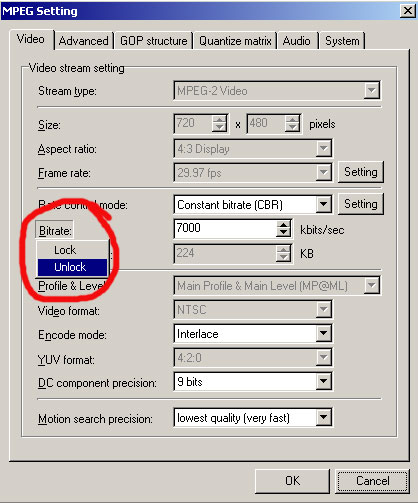The height and width of the screenshot is (503, 418).
Task: Select the Quantize matrix tab
Action: (235, 41)
